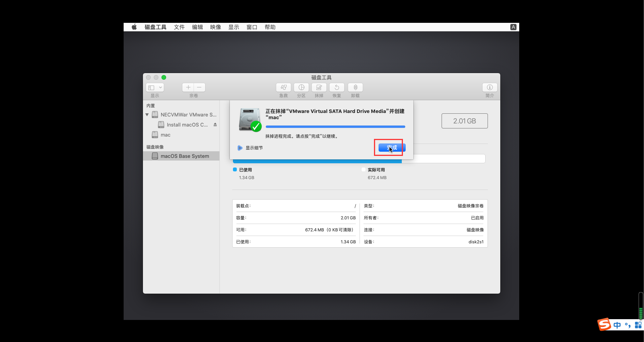Click the Sogou input method S icon
Viewport: 644px width, 342px height.
pyautogui.click(x=604, y=324)
